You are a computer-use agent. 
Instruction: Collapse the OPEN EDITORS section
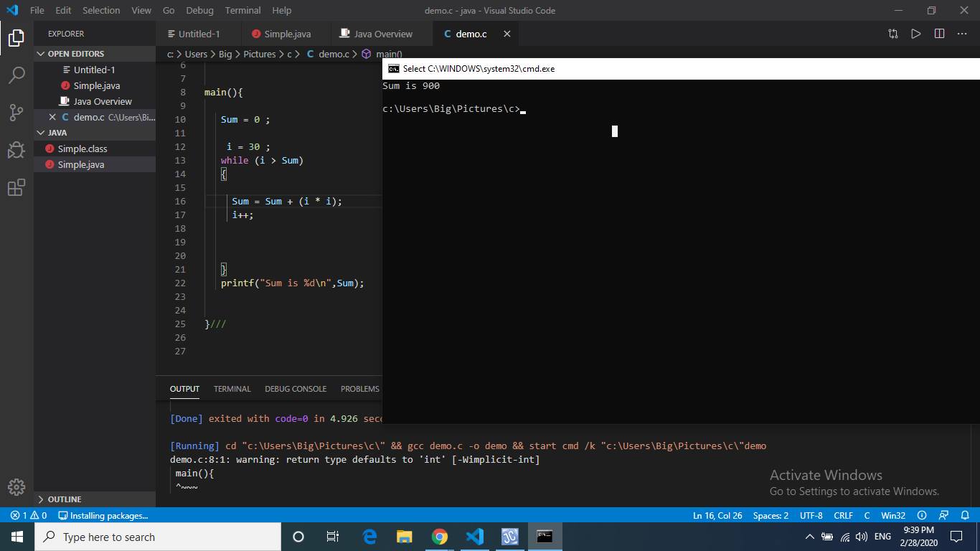coord(75,54)
